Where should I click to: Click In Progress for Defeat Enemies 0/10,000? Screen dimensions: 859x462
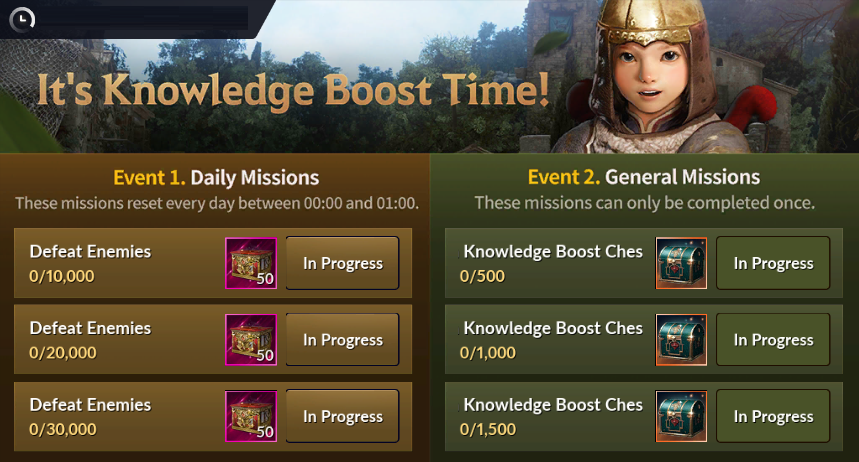343,263
